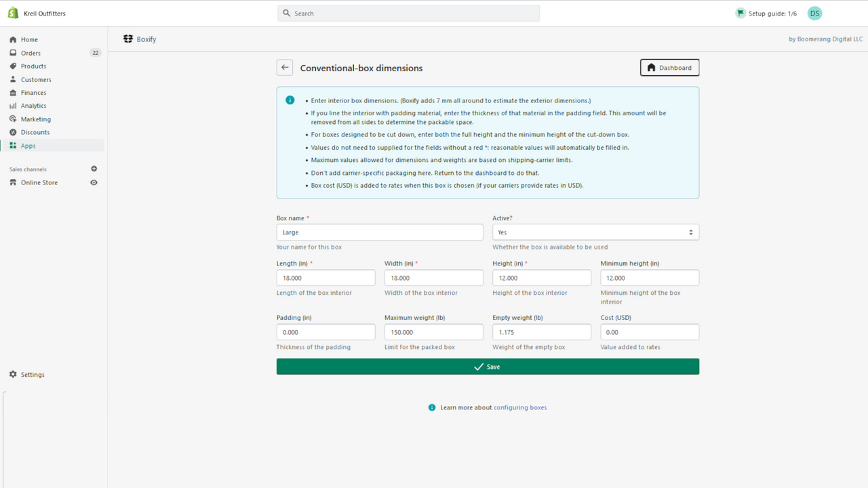868x488 pixels.
Task: Click the by Boomerang Digital LLC text
Action: click(826, 39)
